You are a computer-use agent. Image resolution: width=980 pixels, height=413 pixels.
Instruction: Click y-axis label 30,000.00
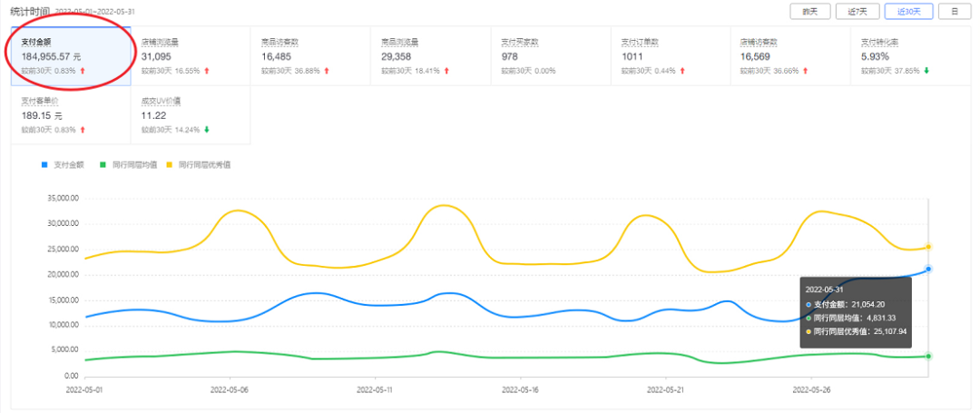tap(63, 223)
